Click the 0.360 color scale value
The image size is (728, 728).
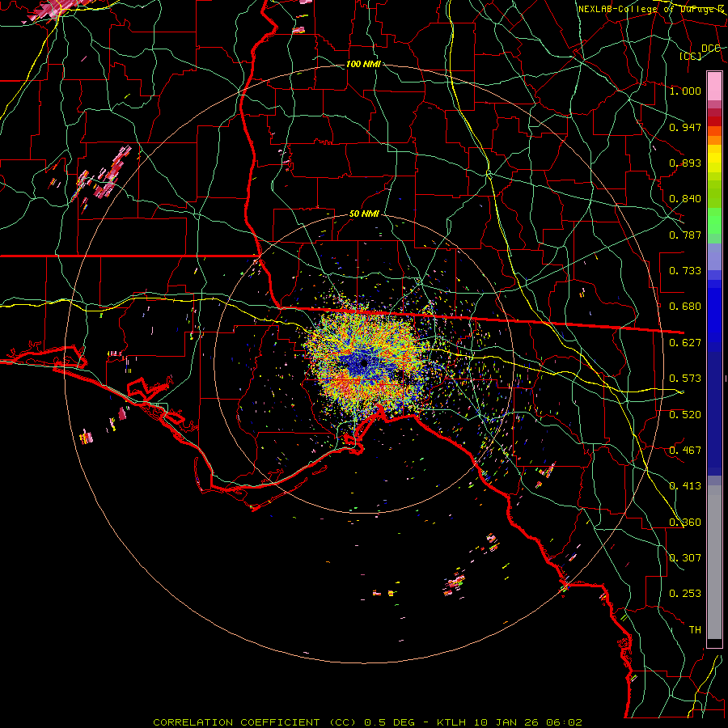(x=685, y=523)
